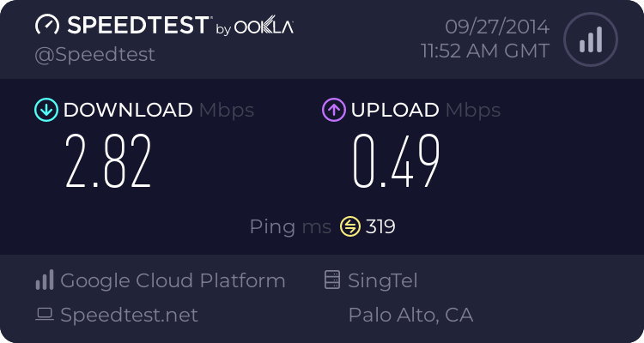Click the 11:52 AM GMT timestamp
This screenshot has height=343, width=644.
point(484,51)
